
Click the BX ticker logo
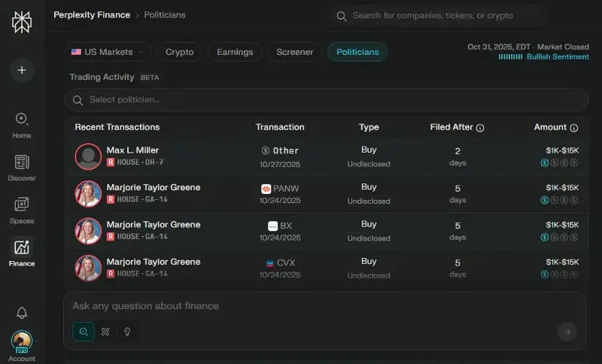click(272, 226)
